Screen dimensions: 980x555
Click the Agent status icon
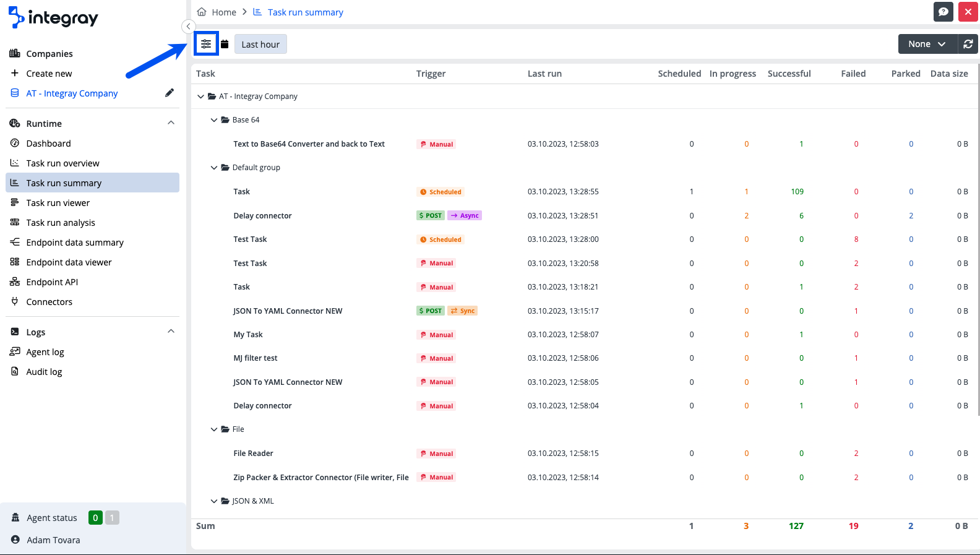click(15, 517)
